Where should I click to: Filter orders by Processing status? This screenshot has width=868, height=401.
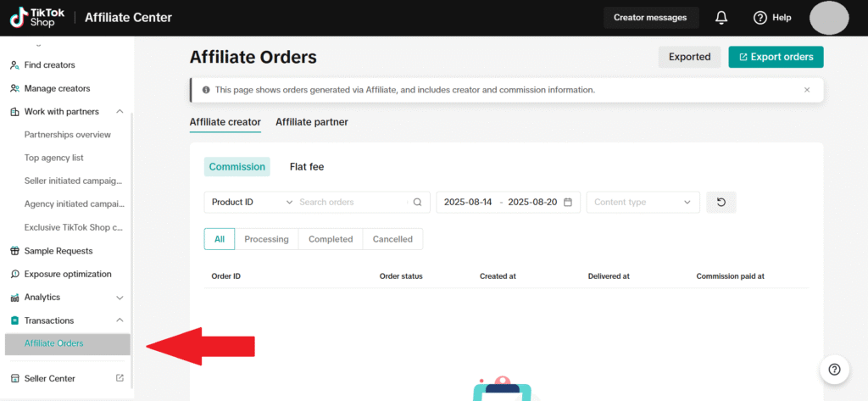point(266,239)
